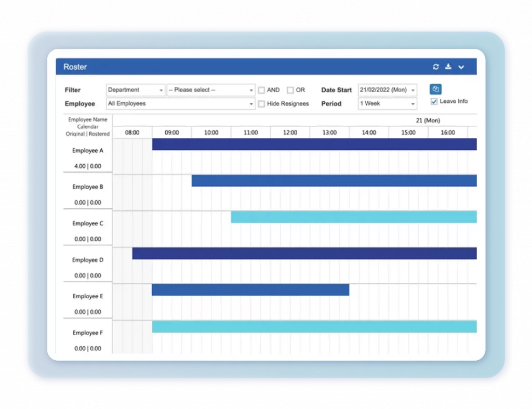Enable Hide Resignees checkbox
The width and height of the screenshot is (532, 409).
click(261, 104)
